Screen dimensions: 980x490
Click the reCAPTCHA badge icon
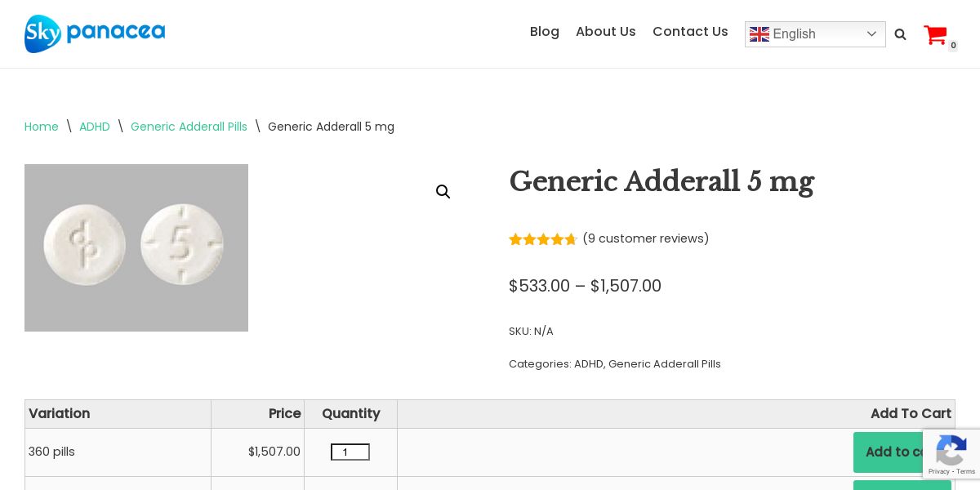point(951,450)
